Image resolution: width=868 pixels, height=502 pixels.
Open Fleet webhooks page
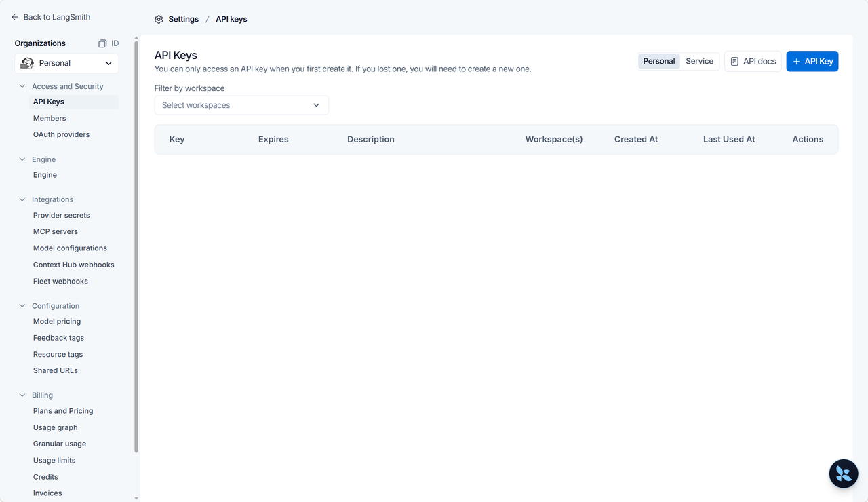coord(60,281)
